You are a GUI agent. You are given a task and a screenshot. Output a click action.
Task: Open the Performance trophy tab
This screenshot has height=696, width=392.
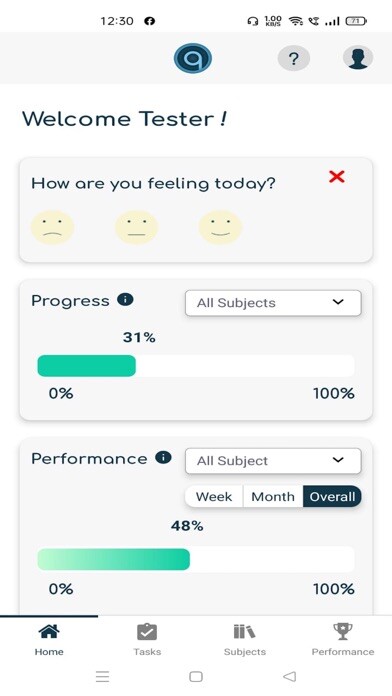pos(343,639)
